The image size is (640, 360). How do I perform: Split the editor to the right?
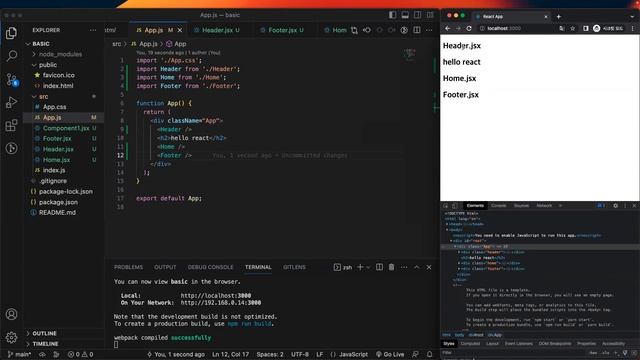pos(417,30)
